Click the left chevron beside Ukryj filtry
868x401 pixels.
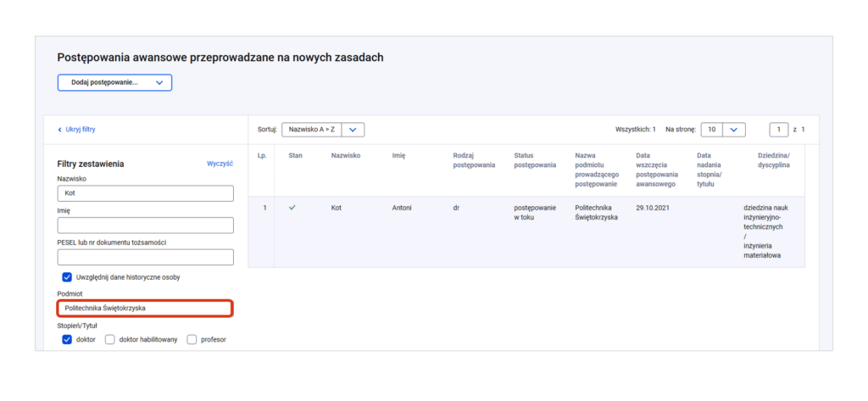pyautogui.click(x=59, y=130)
